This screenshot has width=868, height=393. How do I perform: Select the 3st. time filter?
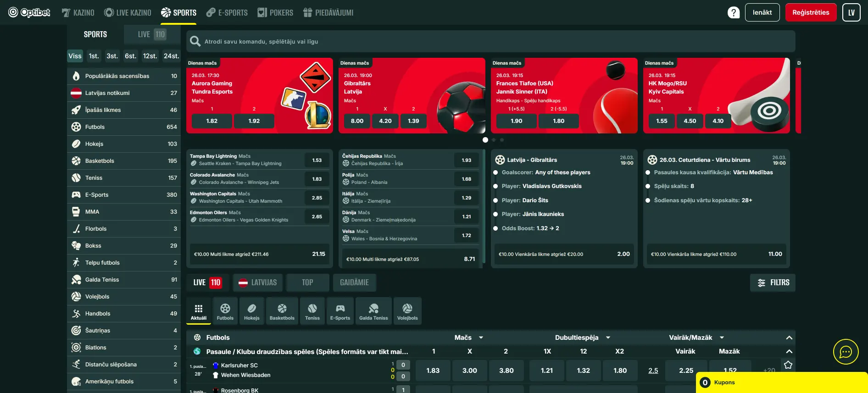(112, 56)
